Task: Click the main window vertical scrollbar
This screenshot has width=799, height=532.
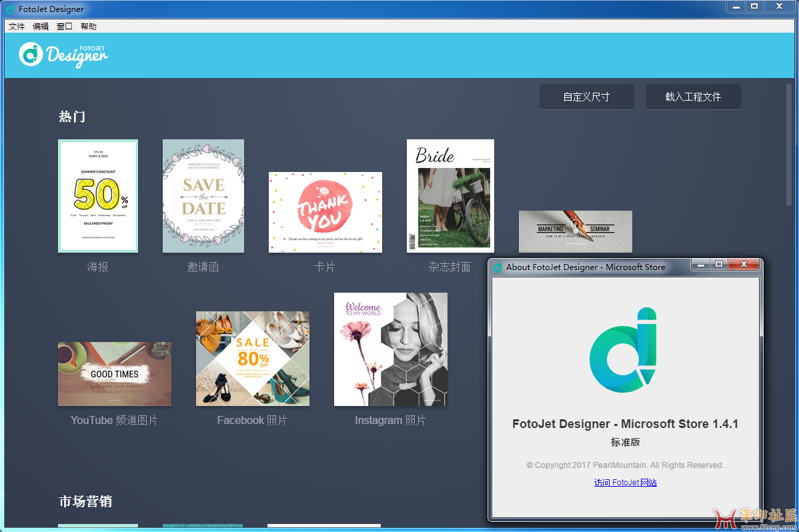Action: (789, 145)
